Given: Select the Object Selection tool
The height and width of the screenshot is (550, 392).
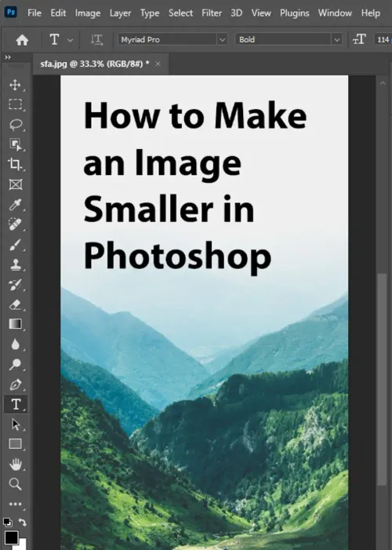Looking at the screenshot, I should tap(15, 144).
